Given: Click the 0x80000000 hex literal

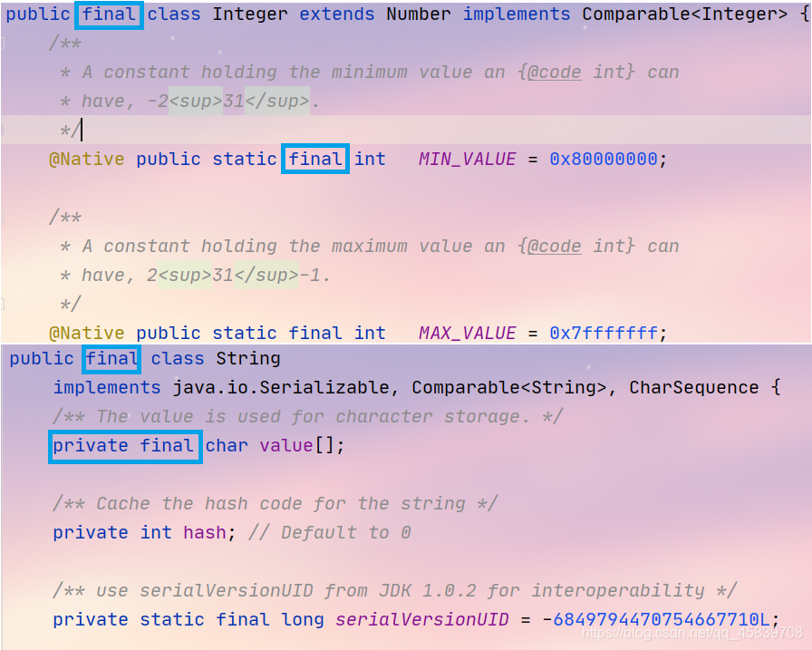Looking at the screenshot, I should tap(604, 159).
